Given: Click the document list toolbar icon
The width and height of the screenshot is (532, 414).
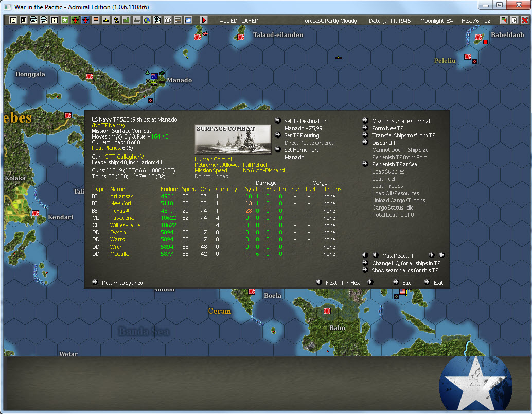Looking at the screenshot, I should click(24, 21).
